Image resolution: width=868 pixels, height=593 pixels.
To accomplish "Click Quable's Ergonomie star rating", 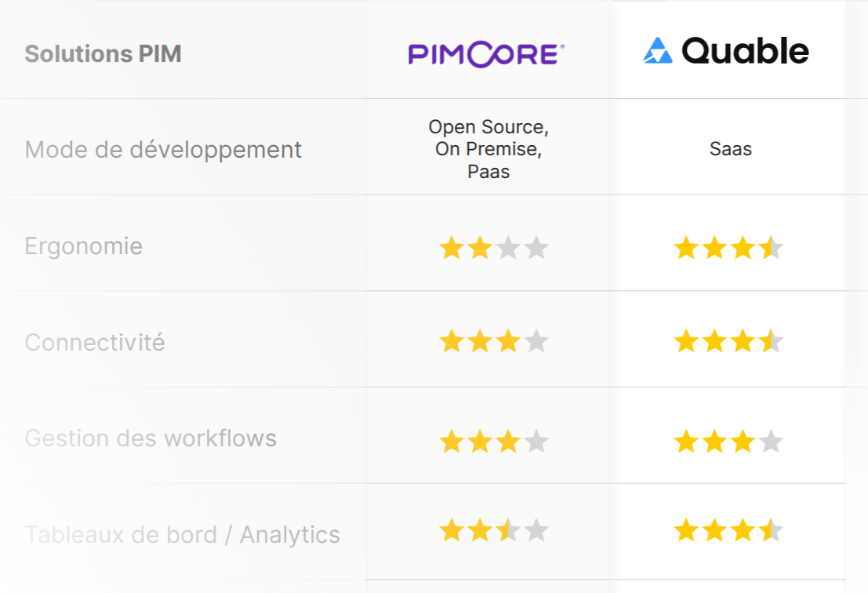I will [728, 248].
